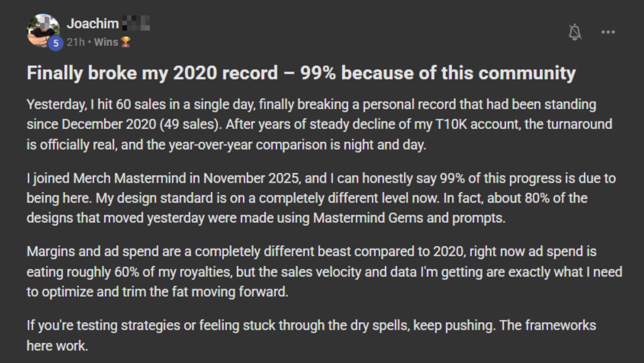Click the level 5 badge on avatar

56,43
